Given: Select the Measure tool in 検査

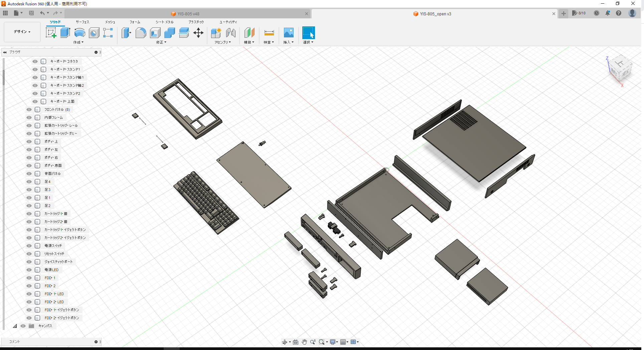Looking at the screenshot, I should coord(269,33).
